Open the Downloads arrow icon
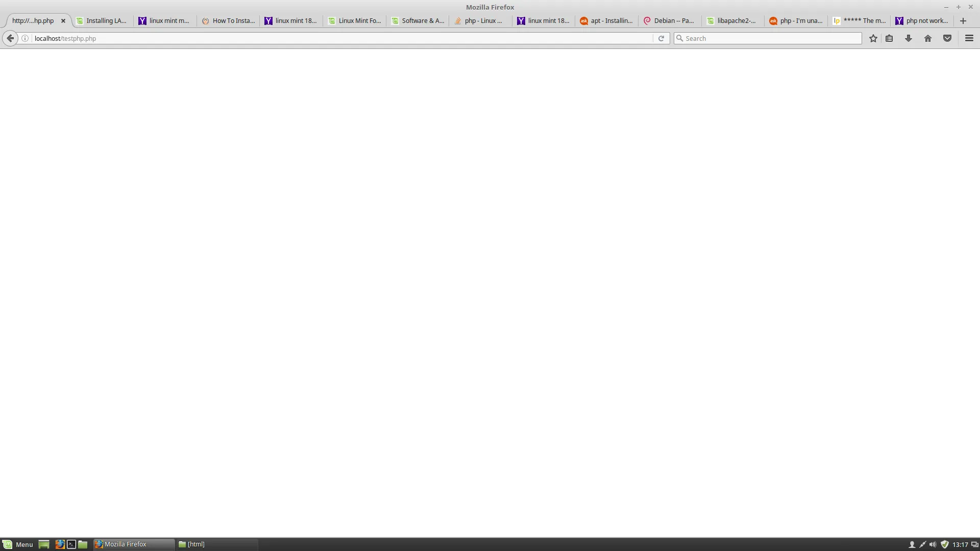The image size is (980, 551). coord(909,38)
